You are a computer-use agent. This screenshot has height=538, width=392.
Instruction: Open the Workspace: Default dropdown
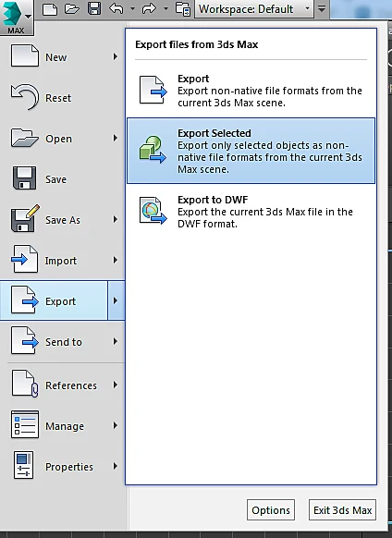254,8
